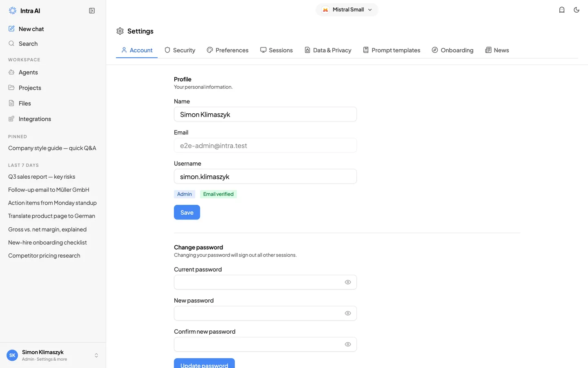Click the Update password button

[204, 363]
